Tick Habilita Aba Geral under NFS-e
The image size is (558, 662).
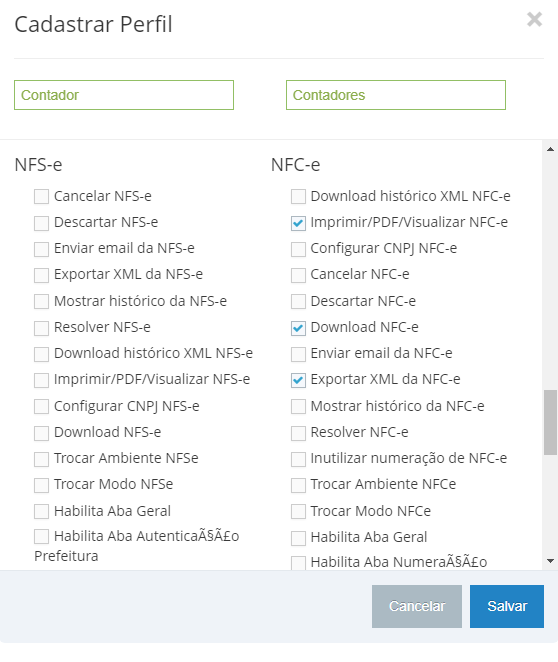click(41, 511)
